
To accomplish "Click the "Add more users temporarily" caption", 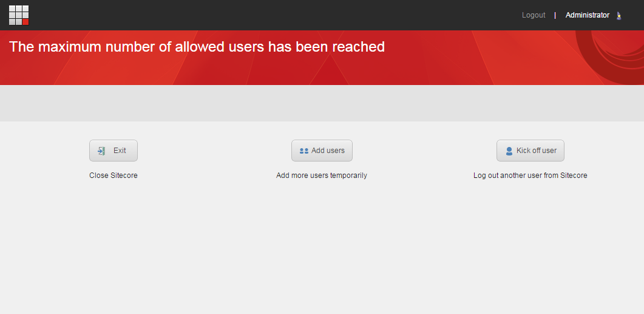I will (322, 176).
